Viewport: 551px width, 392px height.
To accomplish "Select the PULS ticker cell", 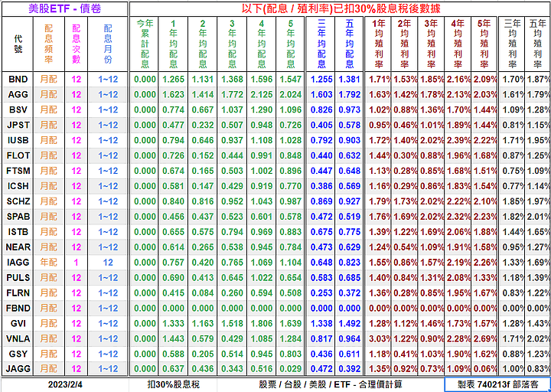I will pos(18,278).
